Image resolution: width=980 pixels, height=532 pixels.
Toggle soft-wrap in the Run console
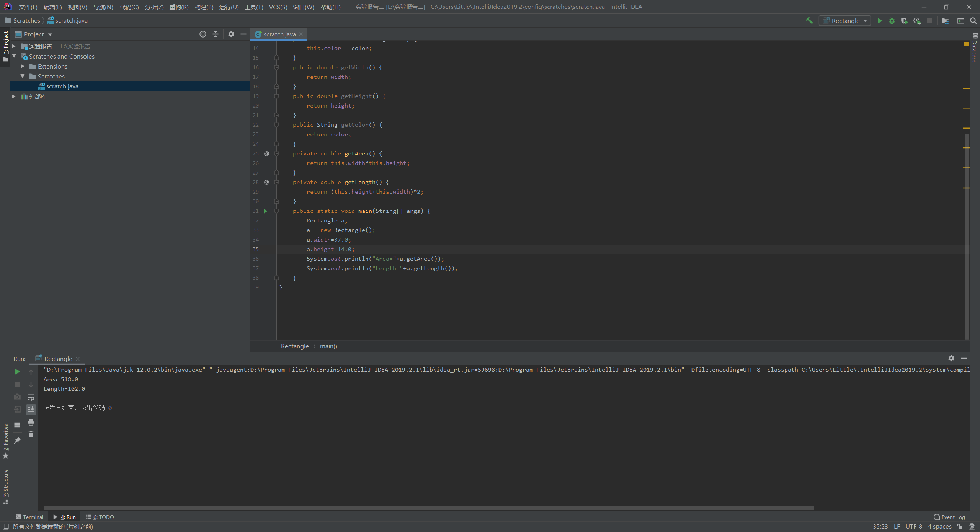[x=31, y=397]
